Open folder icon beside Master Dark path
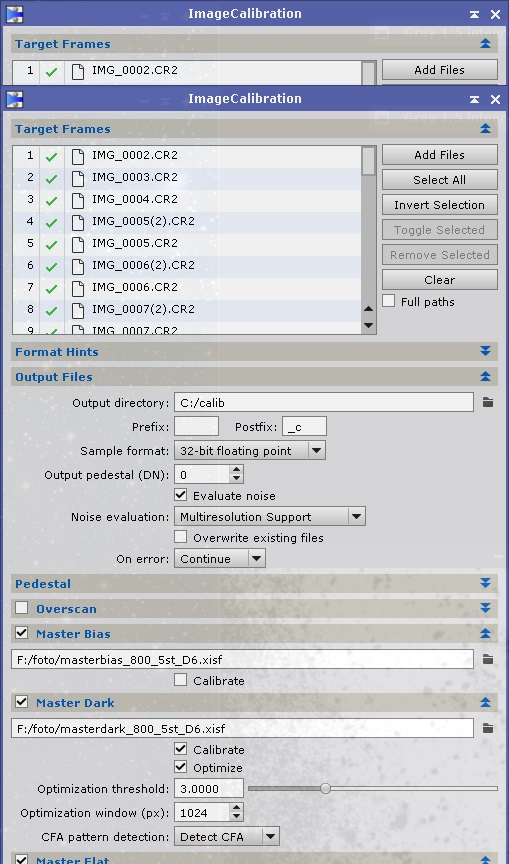This screenshot has height=864, width=509. click(488, 728)
